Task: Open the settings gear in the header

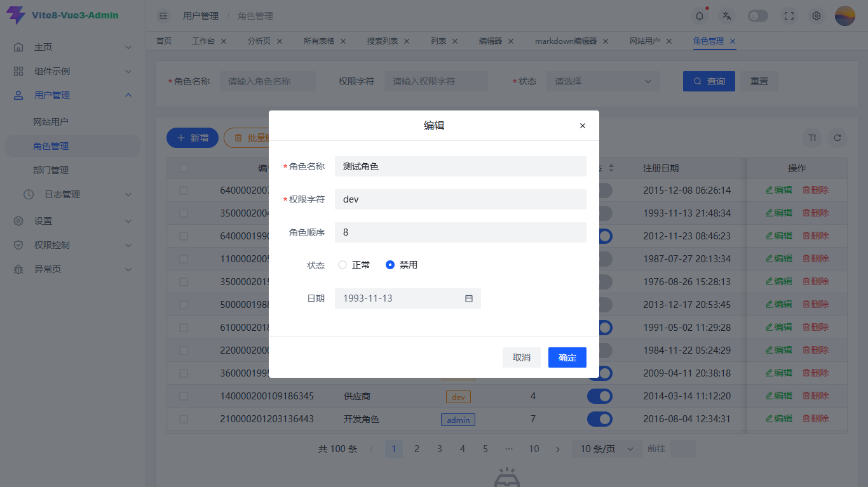Action: 817,16
